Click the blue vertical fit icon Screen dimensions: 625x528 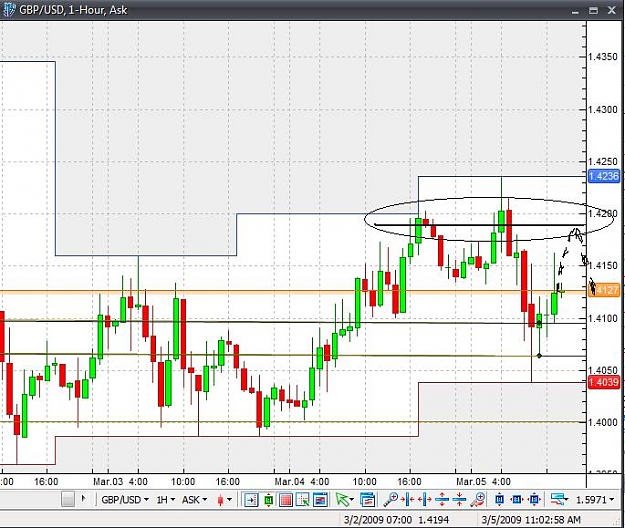coord(499,499)
